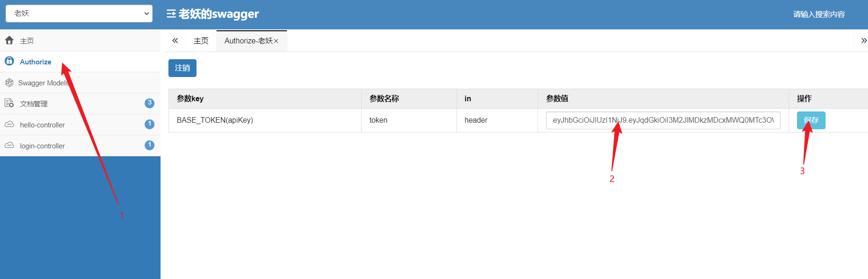Click the badge 3 on 文档管理
868x279 pixels.
pos(149,103)
